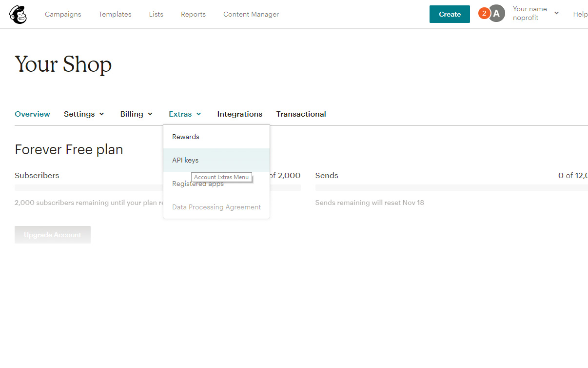Click the Sends usage progress bar
Image resolution: width=588 pixels, height=368 pixels.
(x=451, y=187)
